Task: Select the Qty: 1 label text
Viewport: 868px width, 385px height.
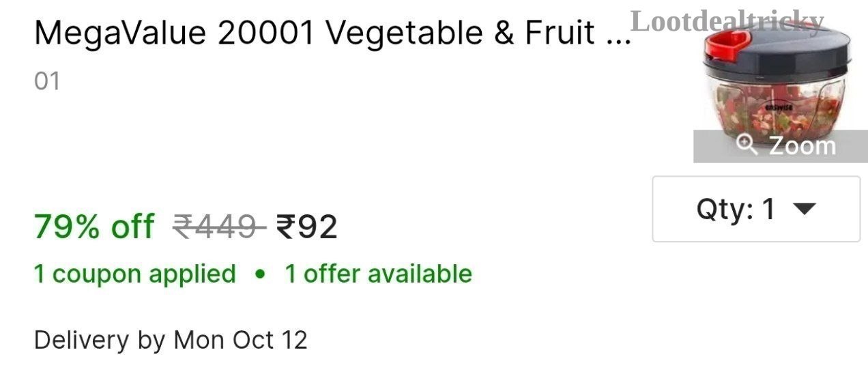Action: (x=736, y=209)
